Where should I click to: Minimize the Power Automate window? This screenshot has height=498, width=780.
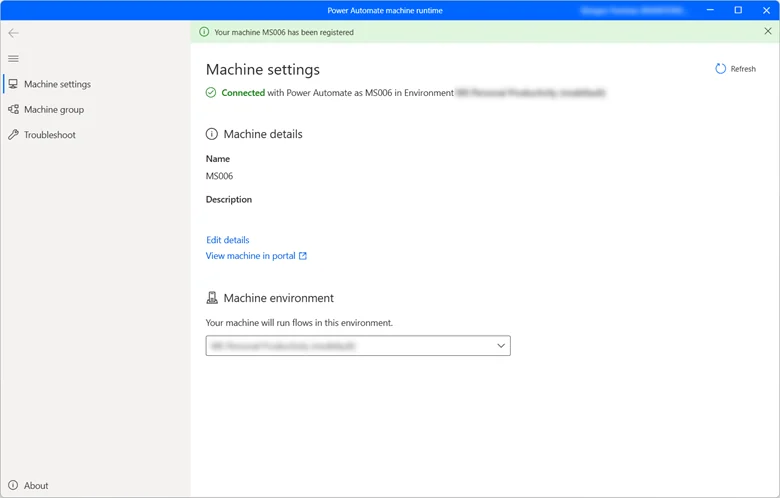710,10
